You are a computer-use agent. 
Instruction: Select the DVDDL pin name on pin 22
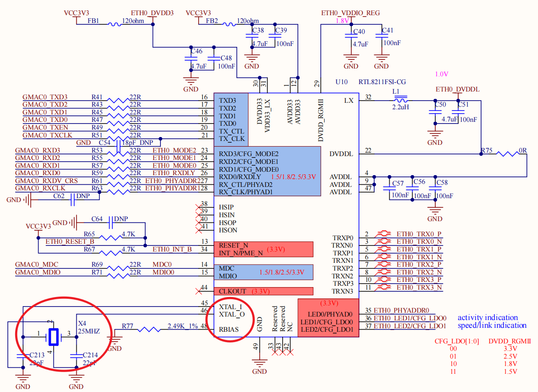pos(341,154)
